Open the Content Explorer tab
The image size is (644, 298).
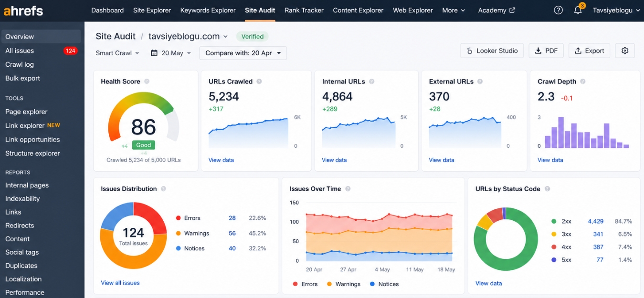(358, 10)
